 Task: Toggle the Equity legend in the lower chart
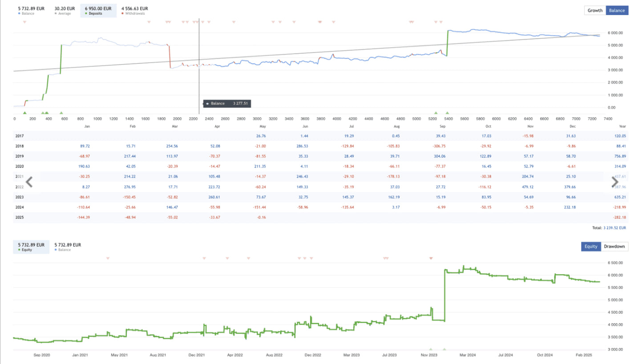click(31, 247)
